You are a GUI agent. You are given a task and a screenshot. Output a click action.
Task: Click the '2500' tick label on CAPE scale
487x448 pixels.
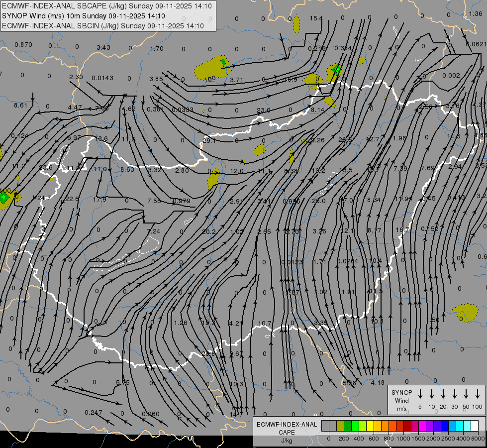coord(448,439)
